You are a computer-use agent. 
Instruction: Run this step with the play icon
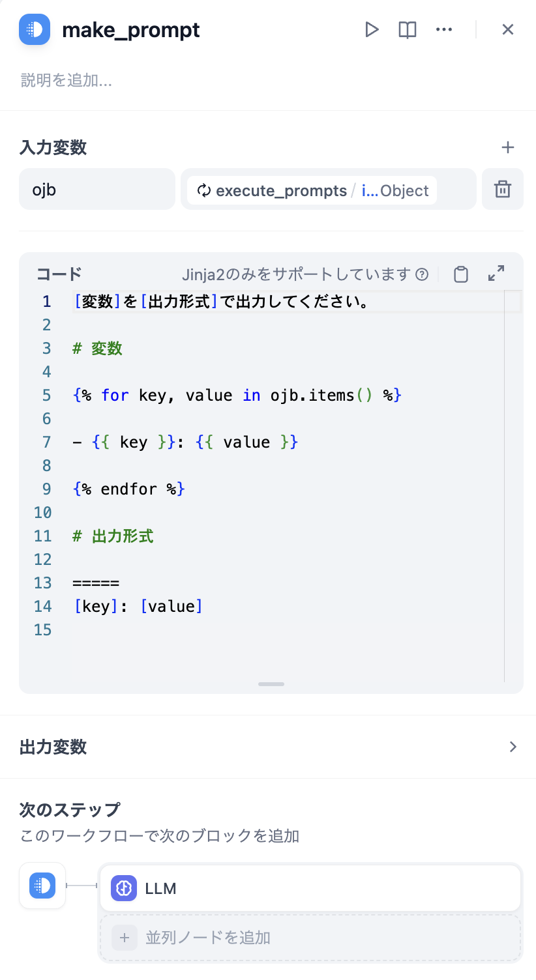(x=372, y=29)
